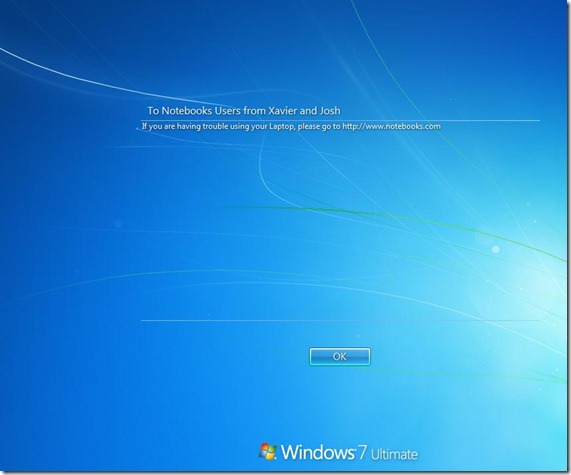Click the separator line beneath the title

pyautogui.click(x=340, y=120)
